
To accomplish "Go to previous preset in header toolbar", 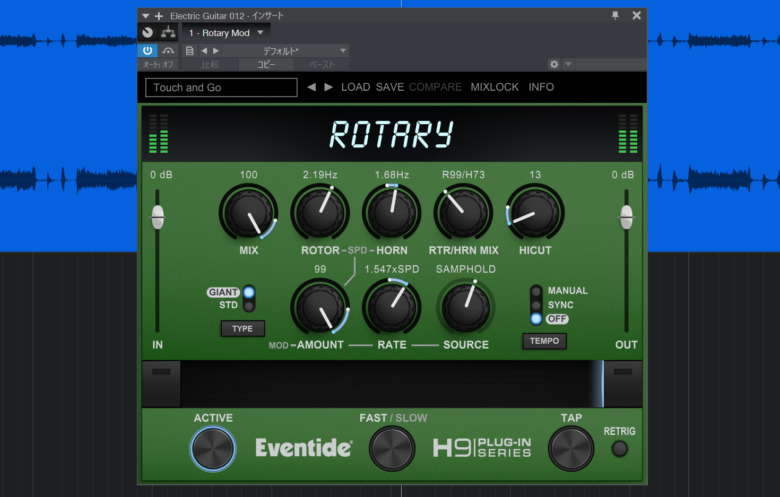I will (204, 50).
